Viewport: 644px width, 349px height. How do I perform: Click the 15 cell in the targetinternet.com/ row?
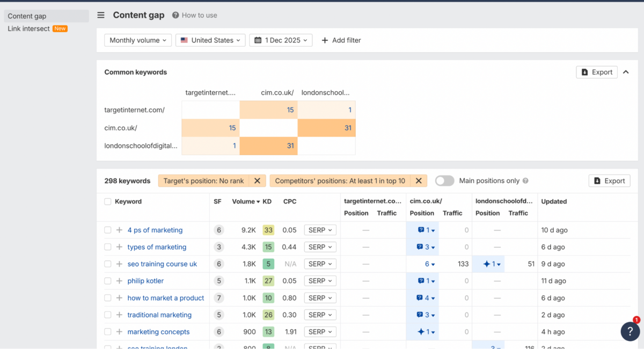pyautogui.click(x=268, y=110)
